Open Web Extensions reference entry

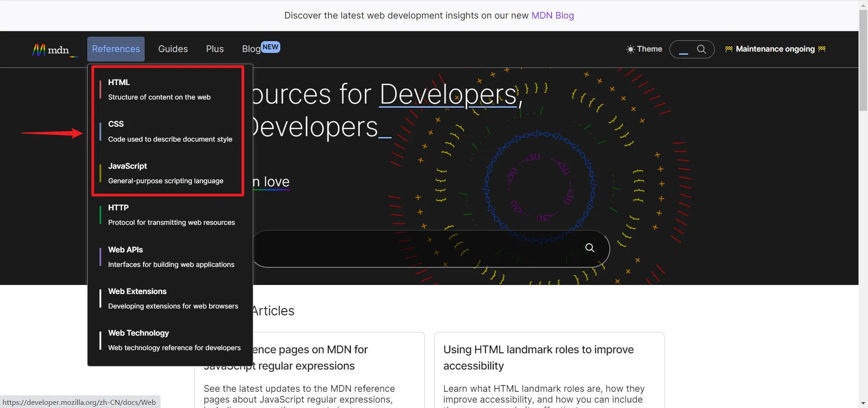coord(170,299)
